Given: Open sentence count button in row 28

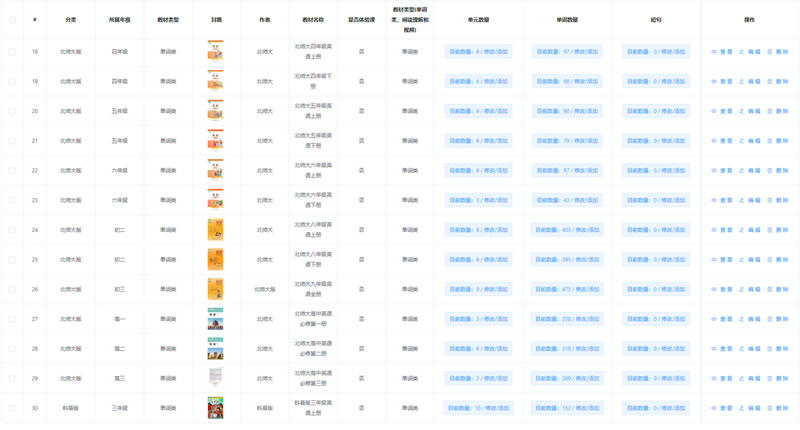Looking at the screenshot, I should 656,349.
